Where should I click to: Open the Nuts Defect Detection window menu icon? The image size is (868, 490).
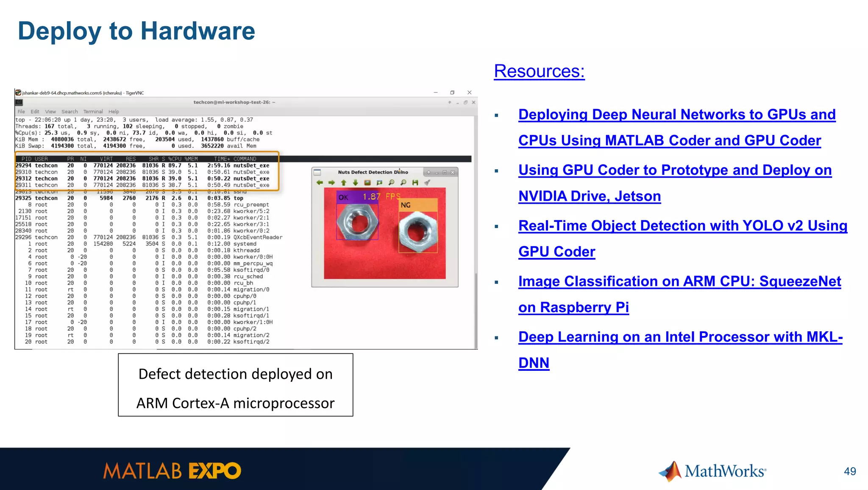317,172
